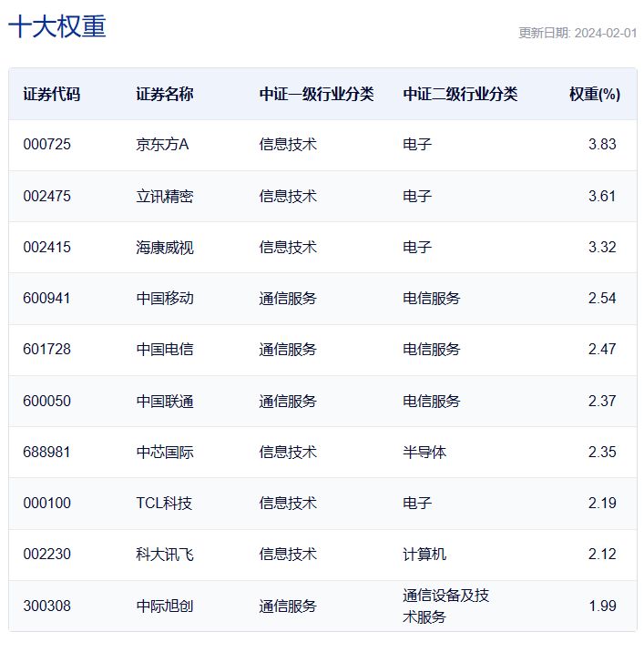
Task: Select weight value 3.61
Action: (x=602, y=196)
